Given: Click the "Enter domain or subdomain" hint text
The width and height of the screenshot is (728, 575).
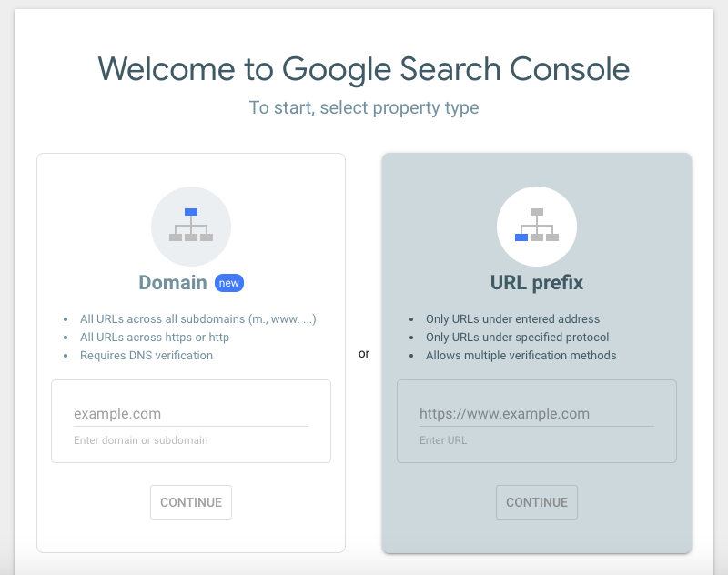Looking at the screenshot, I should coord(141,440).
